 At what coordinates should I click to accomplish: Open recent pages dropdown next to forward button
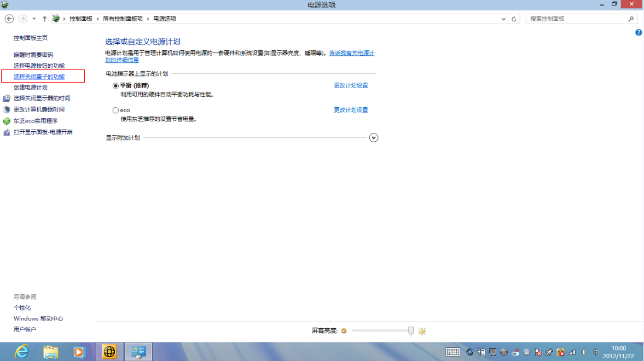(x=34, y=19)
